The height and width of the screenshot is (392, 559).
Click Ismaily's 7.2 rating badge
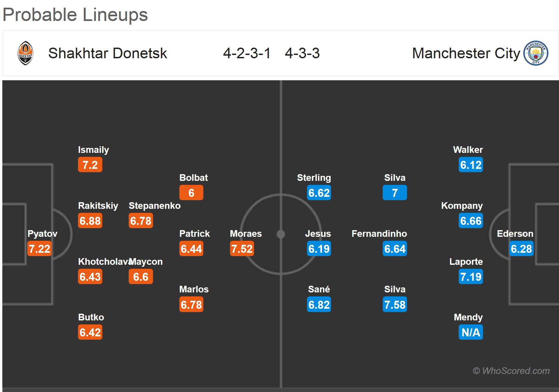coord(90,165)
